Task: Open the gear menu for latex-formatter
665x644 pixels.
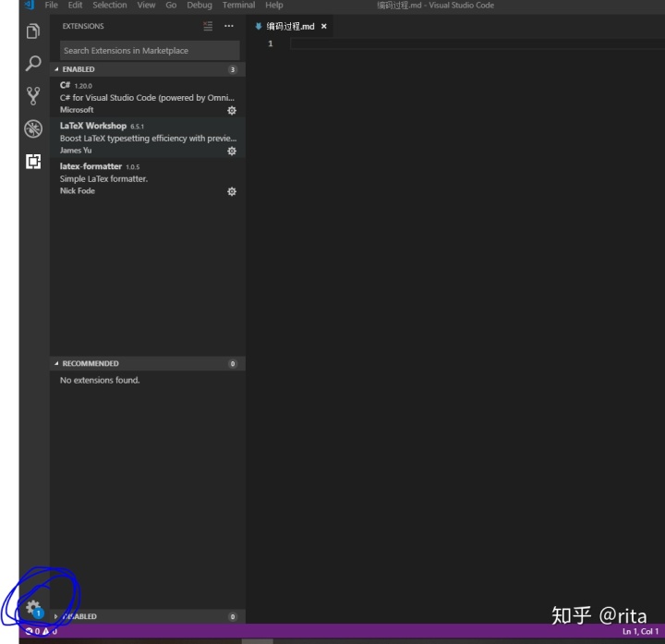Action: pyautogui.click(x=232, y=192)
